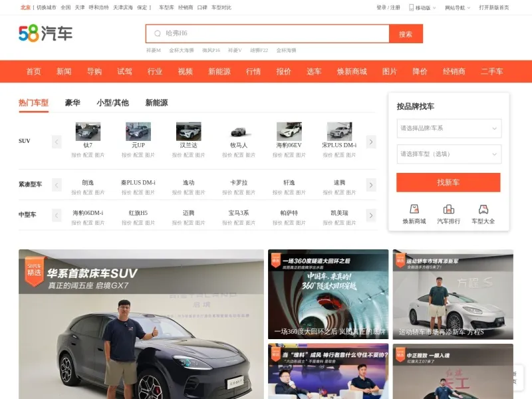This screenshot has width=532, height=399.
Task: Click 图片 under 轩逸
Action: tap(301, 192)
